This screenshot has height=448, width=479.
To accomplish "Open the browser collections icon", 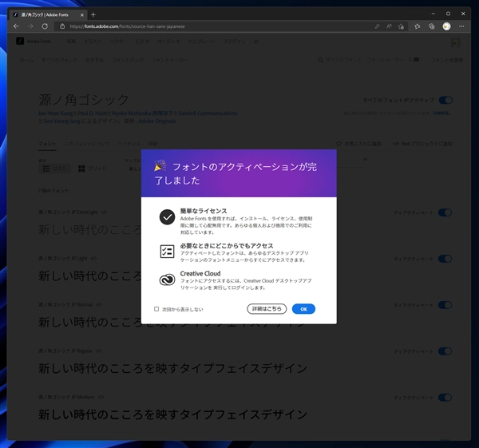I will (431, 26).
